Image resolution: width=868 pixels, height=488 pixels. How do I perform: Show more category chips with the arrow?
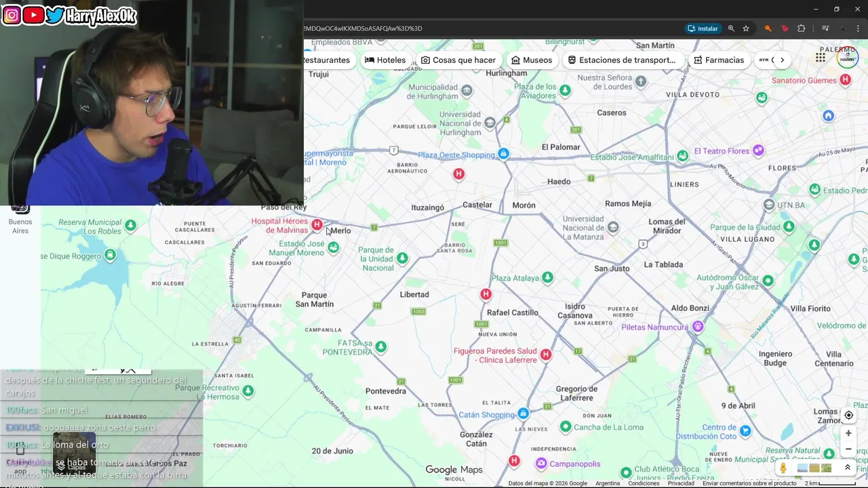[782, 60]
